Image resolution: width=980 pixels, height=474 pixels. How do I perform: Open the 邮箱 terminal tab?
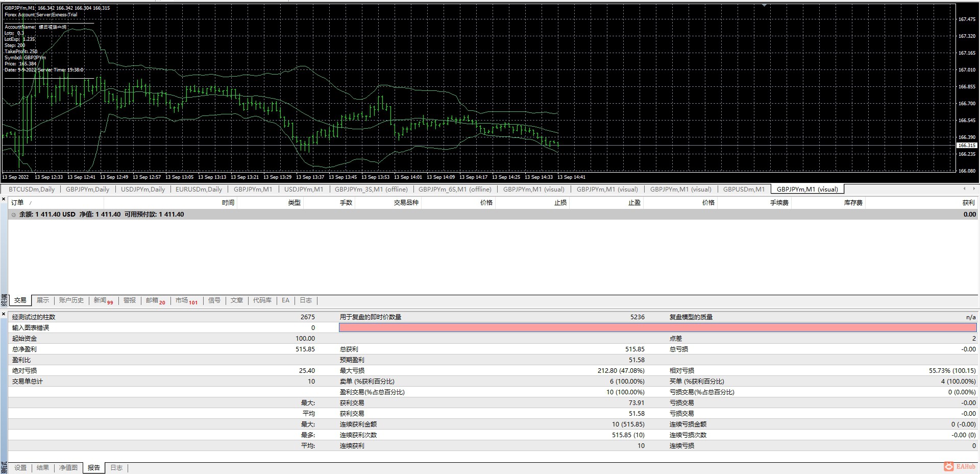click(x=155, y=300)
